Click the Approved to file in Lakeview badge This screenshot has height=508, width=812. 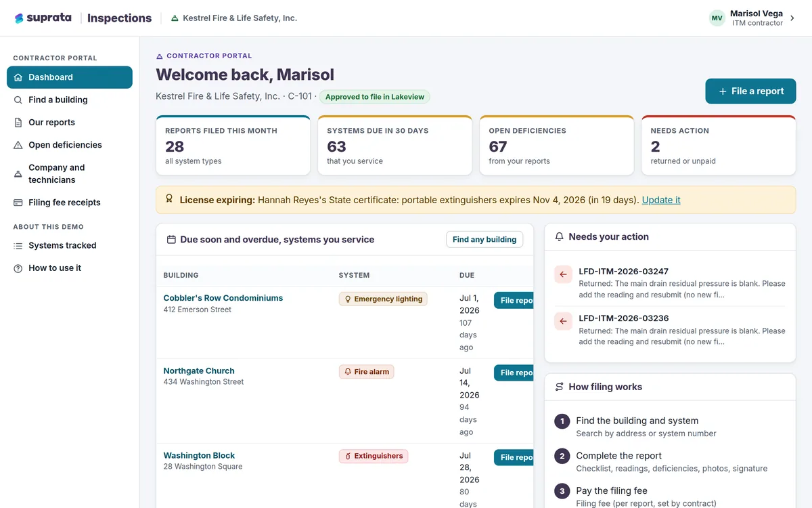click(x=375, y=97)
